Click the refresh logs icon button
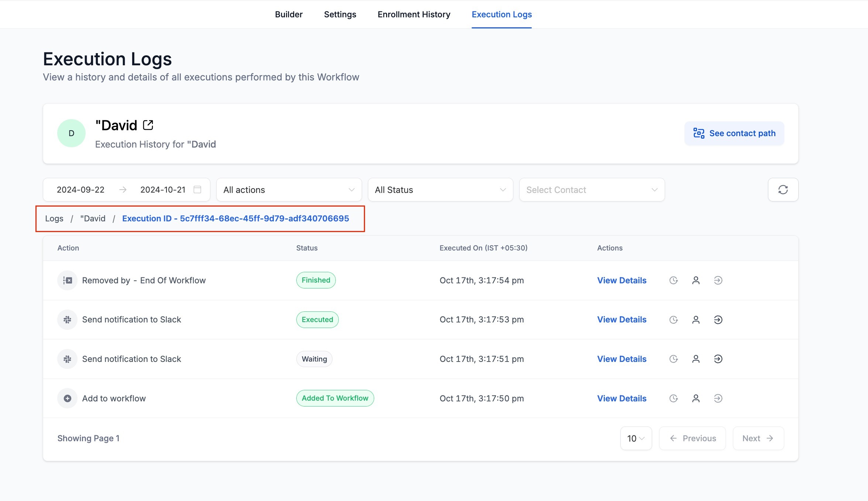Image resolution: width=868 pixels, height=501 pixels. (x=783, y=190)
